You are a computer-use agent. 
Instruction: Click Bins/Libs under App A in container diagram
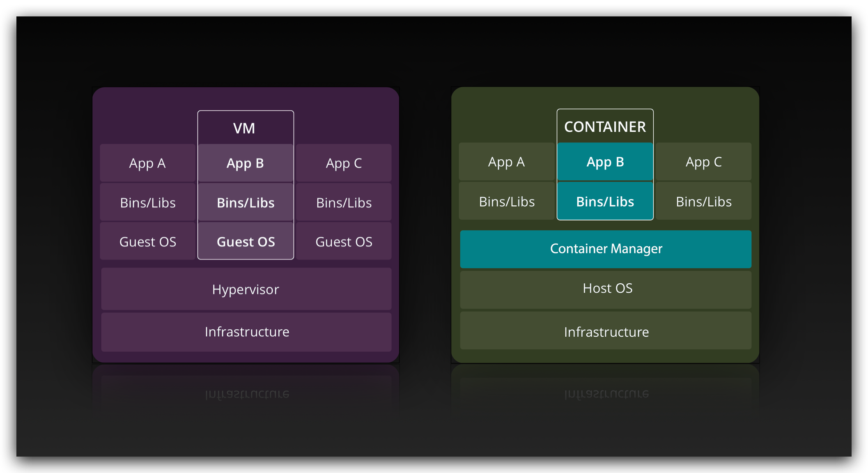(x=506, y=201)
